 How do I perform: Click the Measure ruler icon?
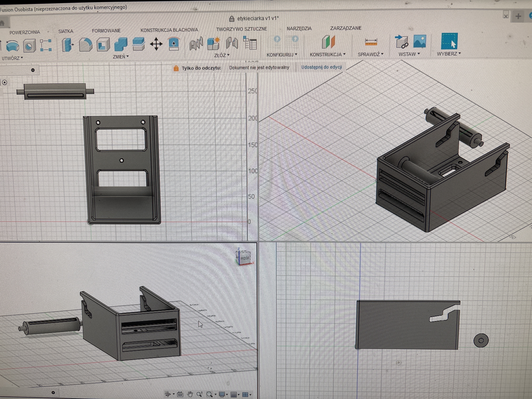tap(371, 42)
